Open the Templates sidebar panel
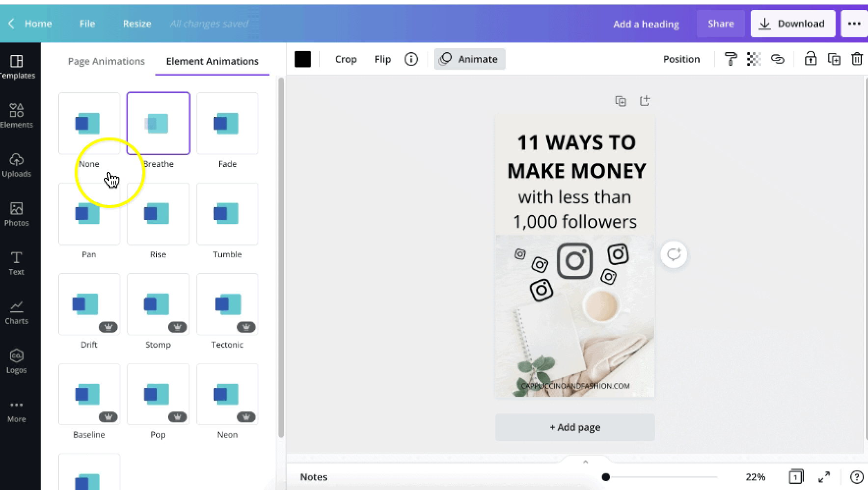The height and width of the screenshot is (490, 868). point(17,67)
